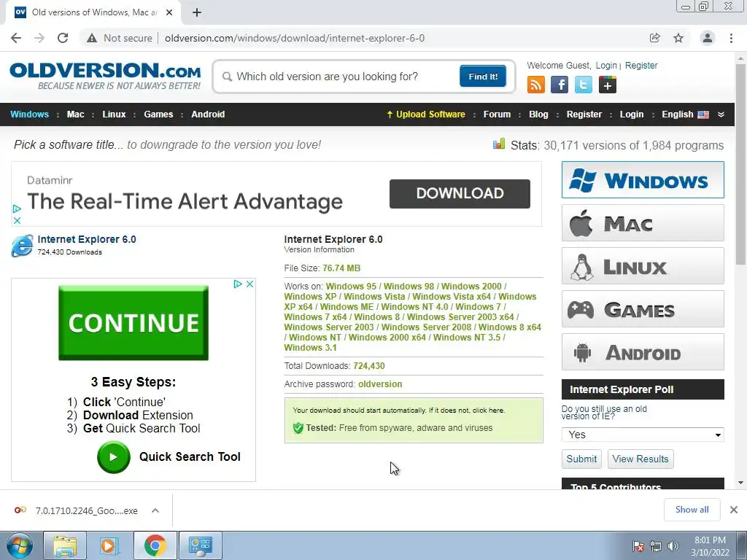The image size is (747, 560).
Task: Click Login link next to Welcome Guest
Action: pyautogui.click(x=606, y=65)
